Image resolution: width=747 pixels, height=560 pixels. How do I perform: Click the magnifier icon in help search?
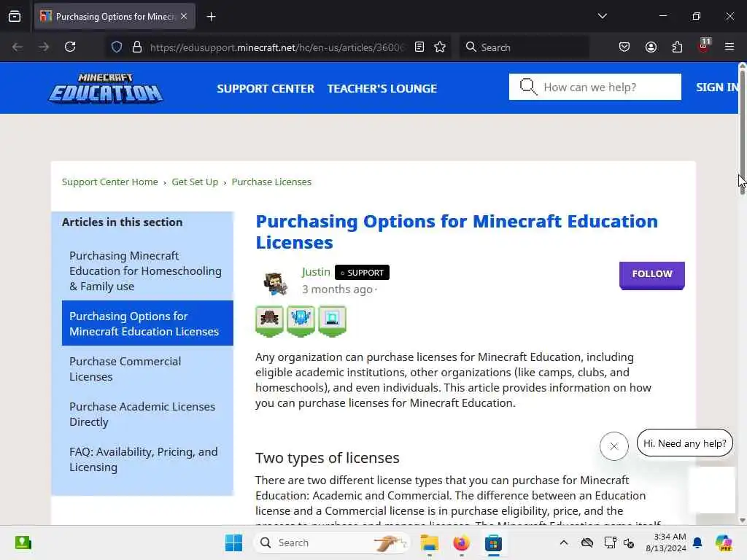click(x=528, y=87)
